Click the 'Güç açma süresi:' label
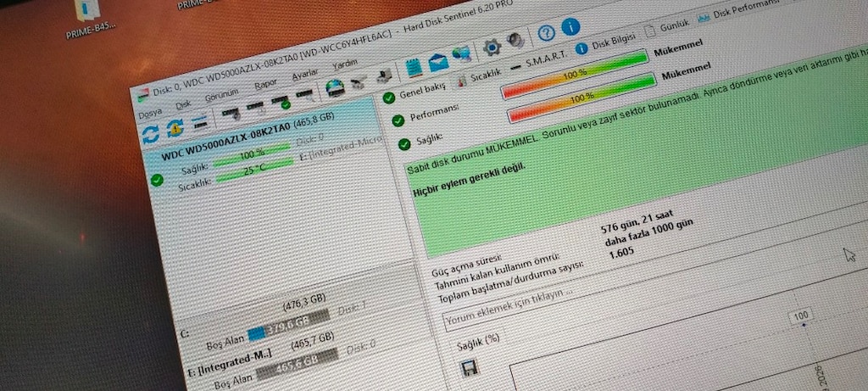The width and height of the screenshot is (868, 391). pos(467,265)
